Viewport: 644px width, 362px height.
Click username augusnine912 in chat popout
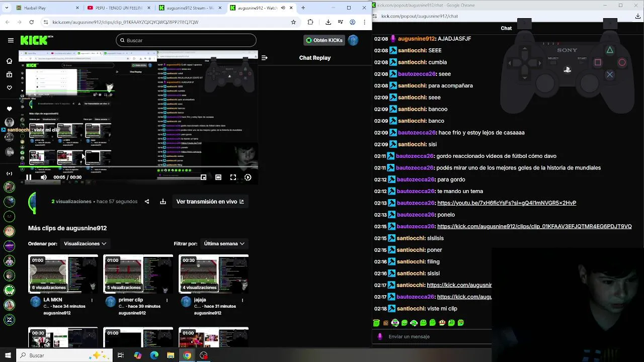[417, 39]
